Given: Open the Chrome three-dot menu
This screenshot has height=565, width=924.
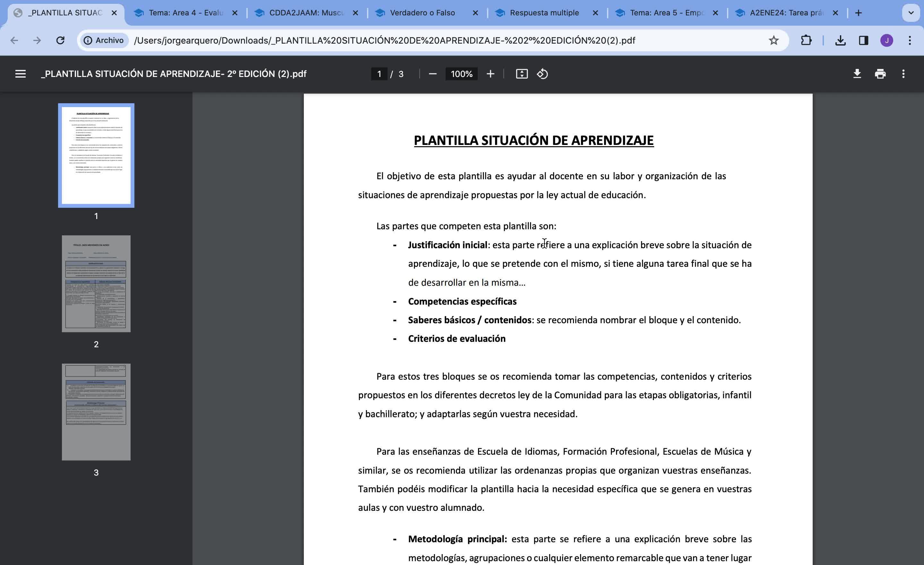Looking at the screenshot, I should pos(909,40).
